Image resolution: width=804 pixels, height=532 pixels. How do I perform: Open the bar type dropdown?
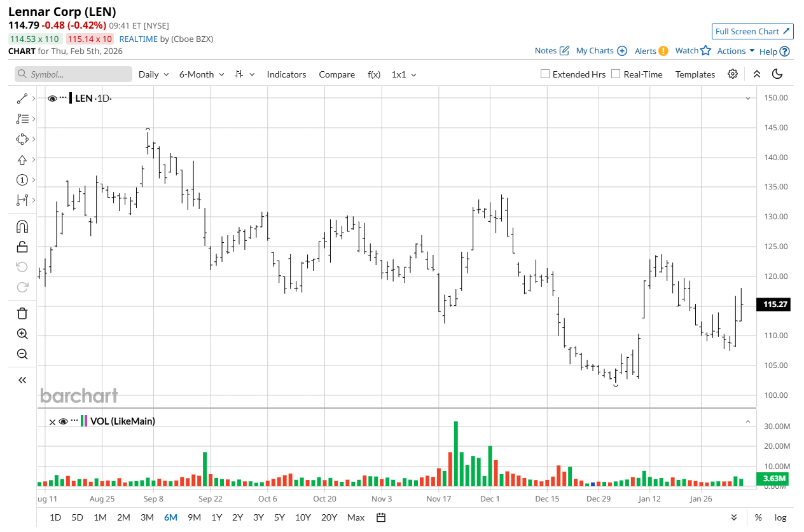pos(244,74)
